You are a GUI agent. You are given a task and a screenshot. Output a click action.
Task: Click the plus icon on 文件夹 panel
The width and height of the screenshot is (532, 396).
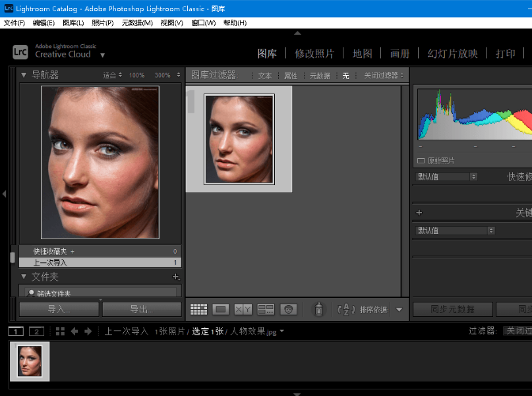[176, 277]
